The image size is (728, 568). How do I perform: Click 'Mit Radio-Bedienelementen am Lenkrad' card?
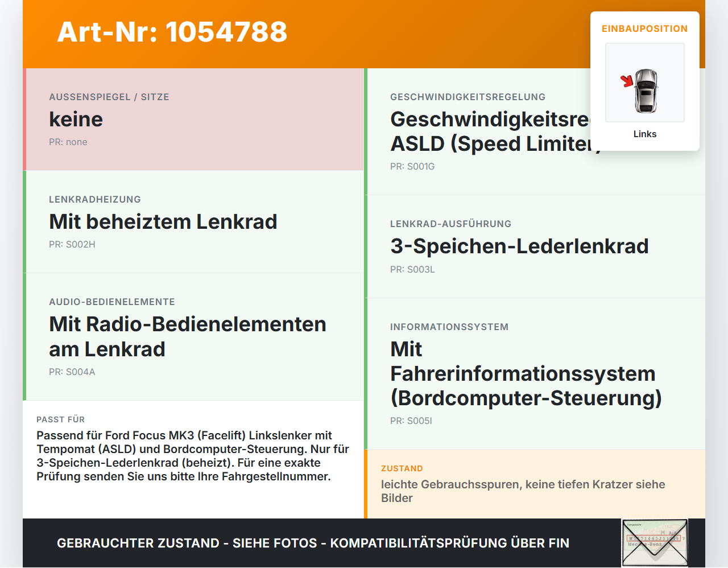click(x=193, y=337)
